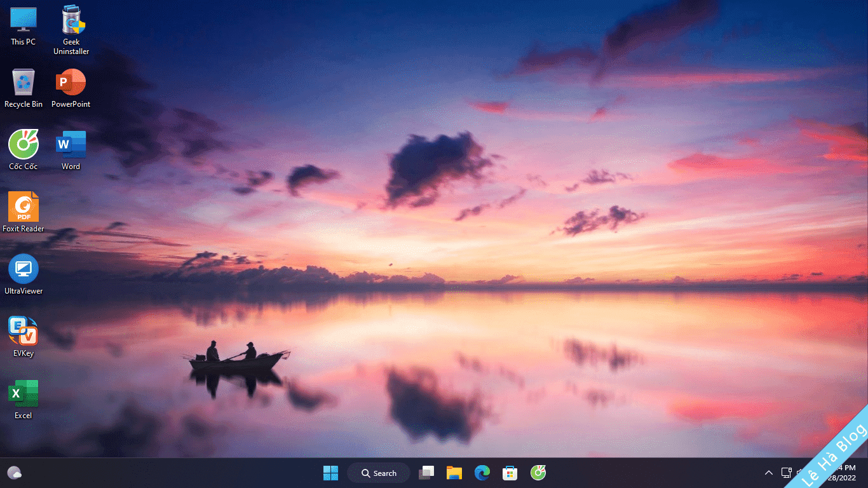This screenshot has width=868, height=488.
Task: Launch File Explorer from the taskbar
Action: tap(454, 473)
